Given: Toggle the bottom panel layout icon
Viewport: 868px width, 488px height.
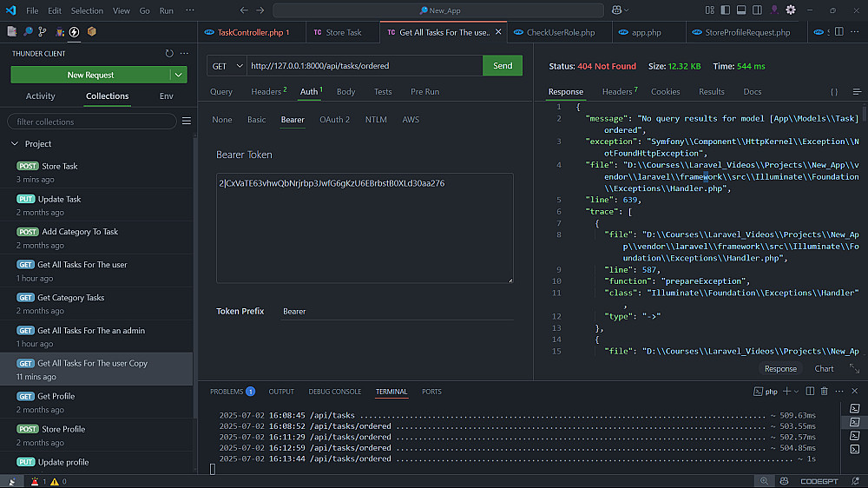Looking at the screenshot, I should pyautogui.click(x=742, y=10).
